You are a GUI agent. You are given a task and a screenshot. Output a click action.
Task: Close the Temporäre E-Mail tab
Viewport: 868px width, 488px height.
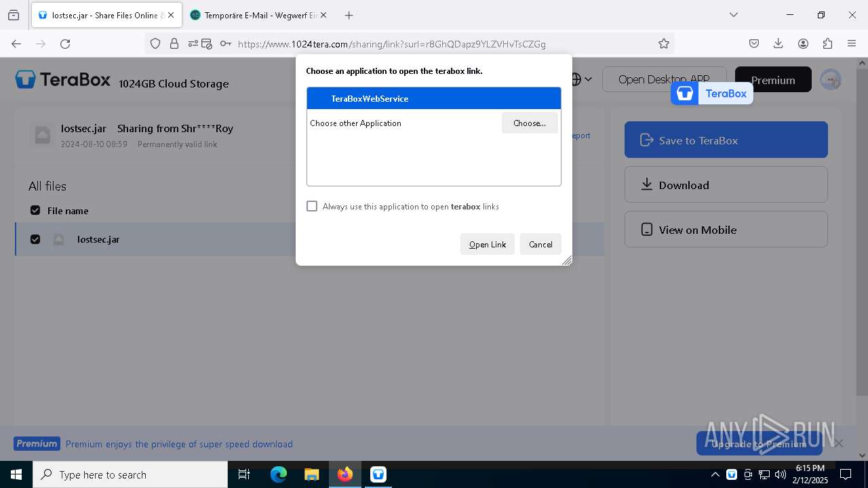(323, 15)
